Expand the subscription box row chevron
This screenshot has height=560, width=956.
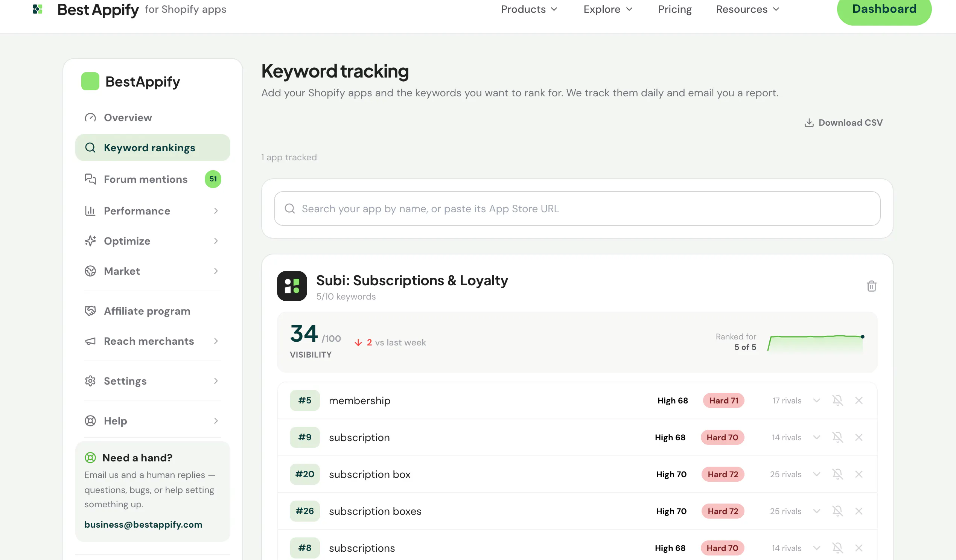tap(817, 474)
